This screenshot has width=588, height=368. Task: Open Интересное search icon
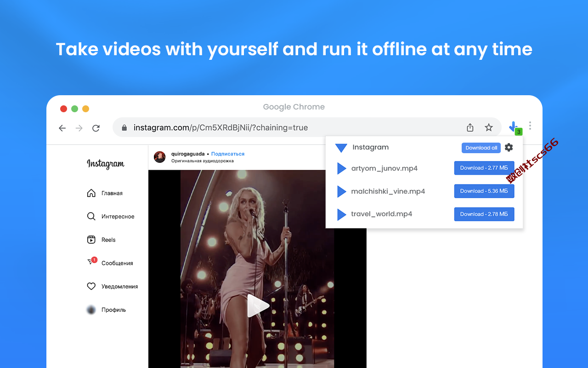[91, 216]
